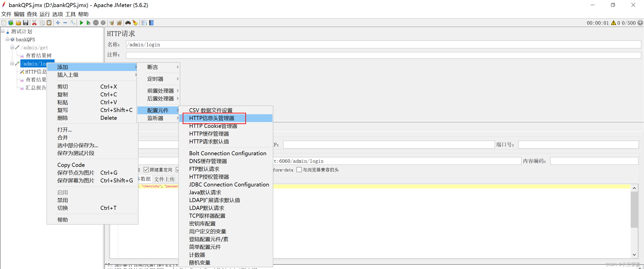The height and width of the screenshot is (269, 644).
Task: Collapse the /admin/login tree node
Action: coord(12,64)
